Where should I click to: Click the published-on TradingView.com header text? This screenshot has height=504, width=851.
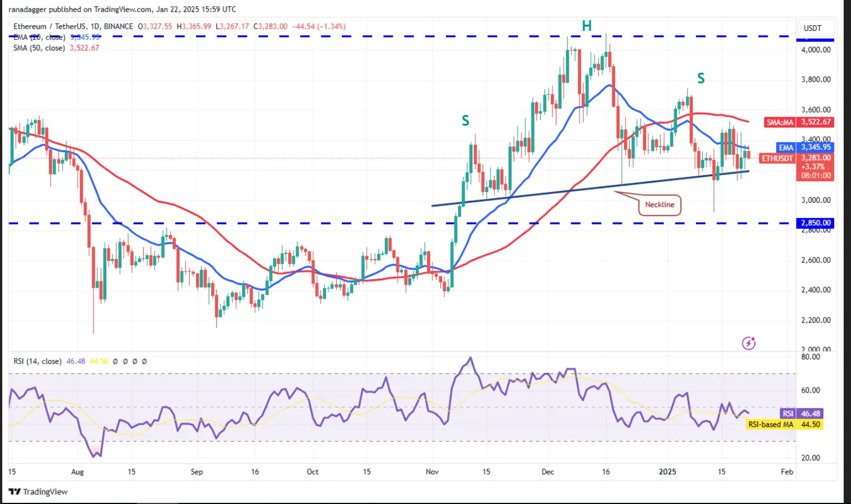pyautogui.click(x=122, y=9)
